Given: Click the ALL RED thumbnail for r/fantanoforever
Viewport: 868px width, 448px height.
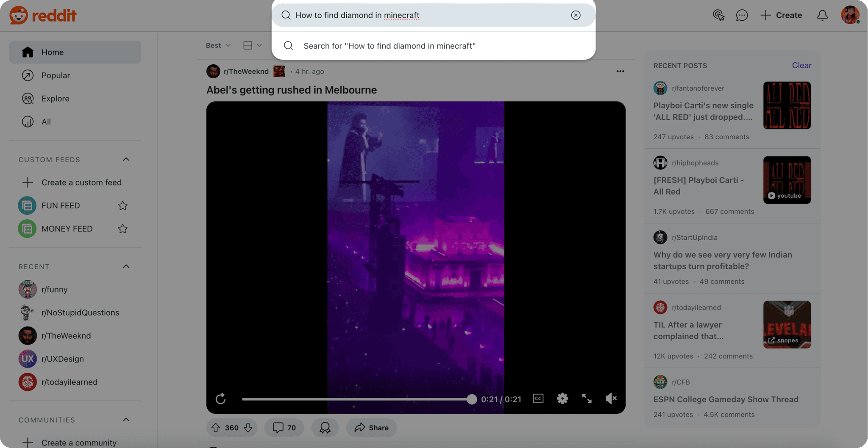Looking at the screenshot, I should 787,105.
